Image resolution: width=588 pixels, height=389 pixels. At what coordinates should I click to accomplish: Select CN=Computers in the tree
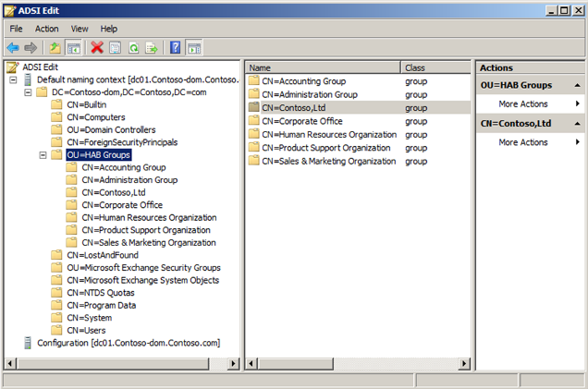[x=96, y=117]
